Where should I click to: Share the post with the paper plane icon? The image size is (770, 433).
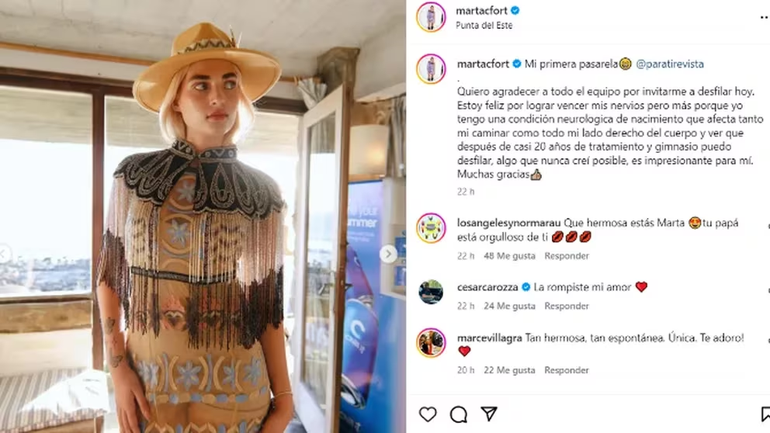pyautogui.click(x=489, y=414)
